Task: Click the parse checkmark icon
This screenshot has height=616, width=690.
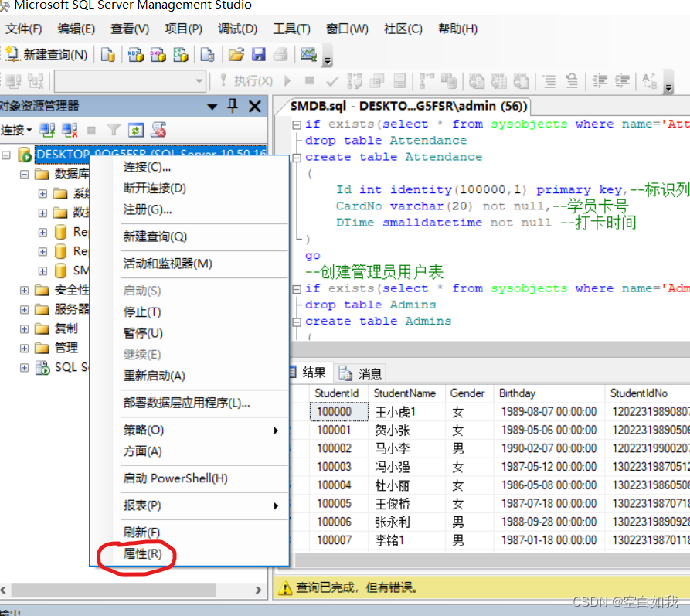Action: coord(332,81)
